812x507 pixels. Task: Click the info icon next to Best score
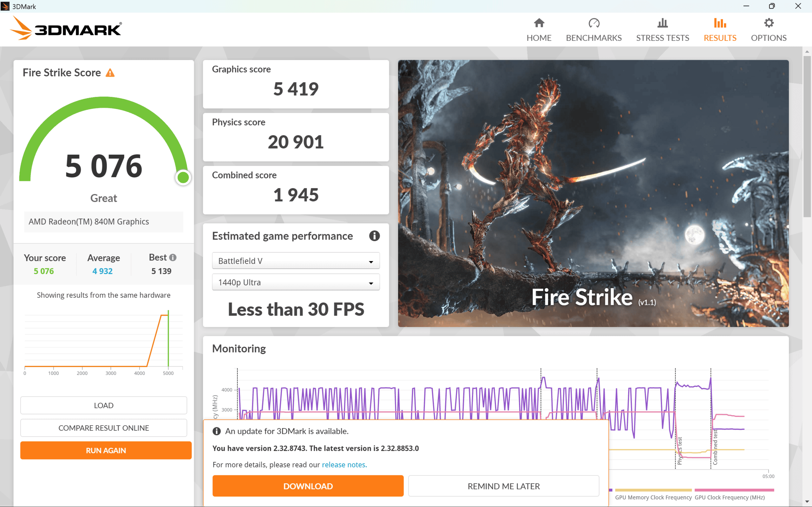pyautogui.click(x=174, y=257)
